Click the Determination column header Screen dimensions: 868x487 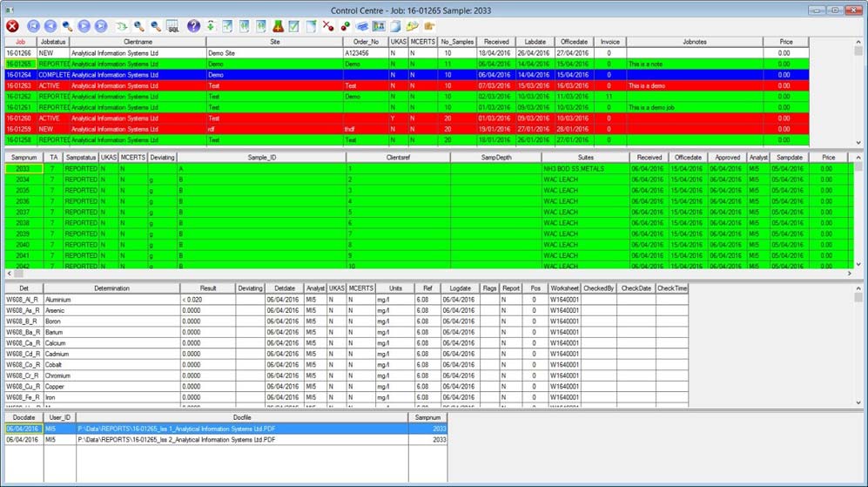pyautogui.click(x=111, y=288)
